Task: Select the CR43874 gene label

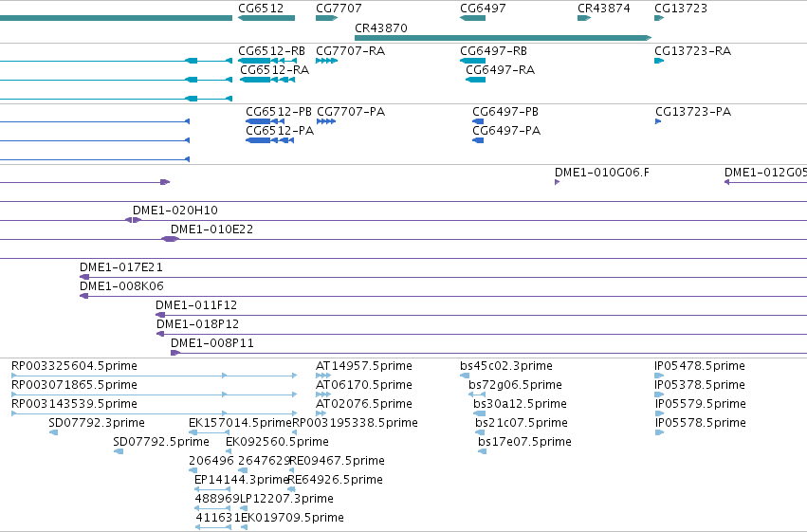Action: [x=604, y=9]
